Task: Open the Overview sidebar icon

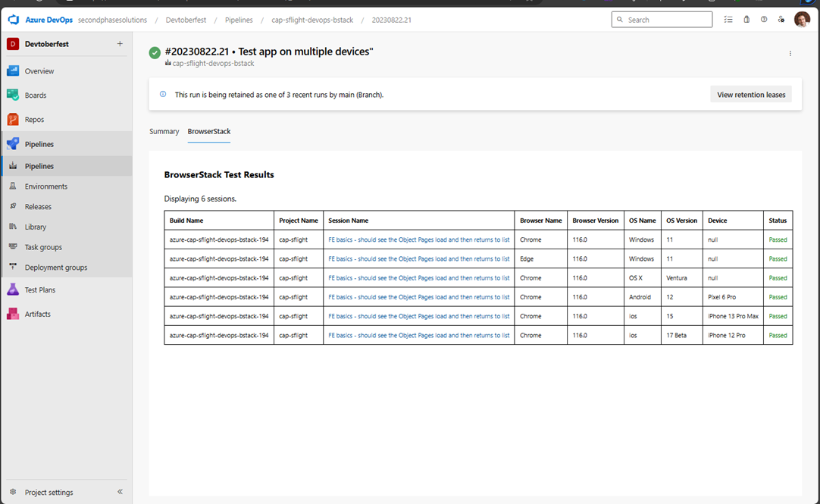Action: click(13, 70)
